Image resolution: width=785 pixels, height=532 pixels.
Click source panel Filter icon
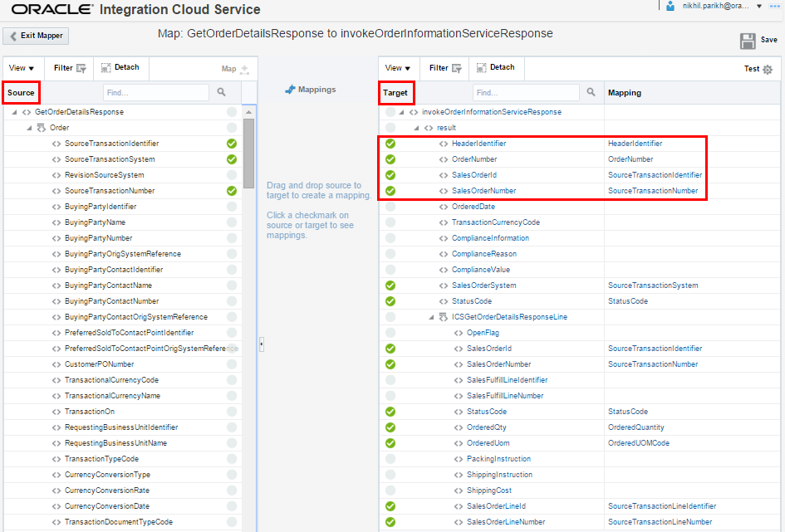pos(81,68)
